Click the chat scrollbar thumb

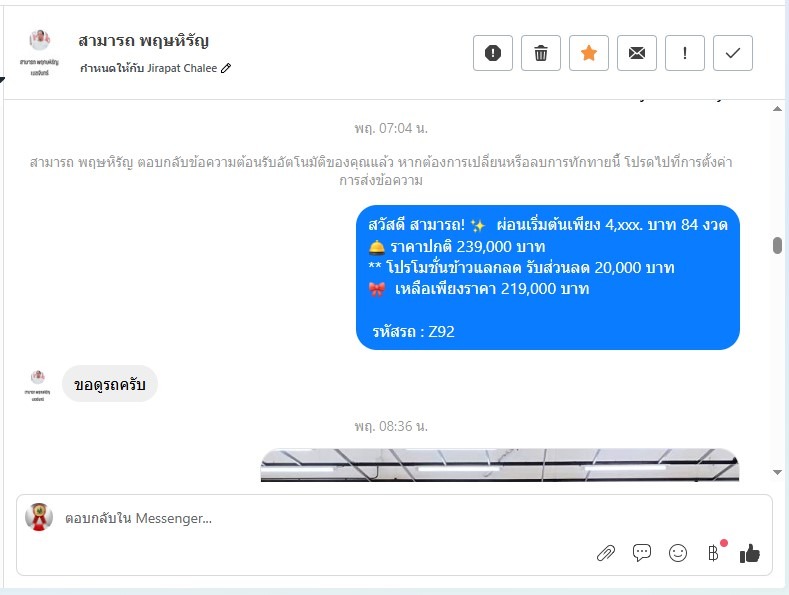point(777,246)
